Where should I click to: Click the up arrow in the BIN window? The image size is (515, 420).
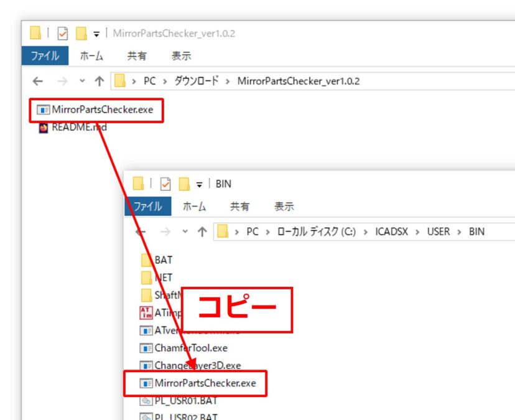(202, 231)
